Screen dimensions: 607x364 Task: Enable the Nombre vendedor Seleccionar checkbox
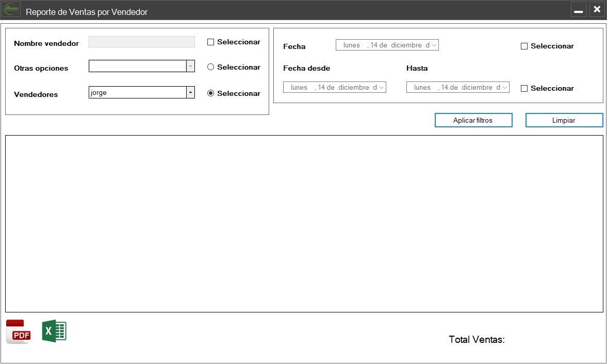click(x=210, y=42)
